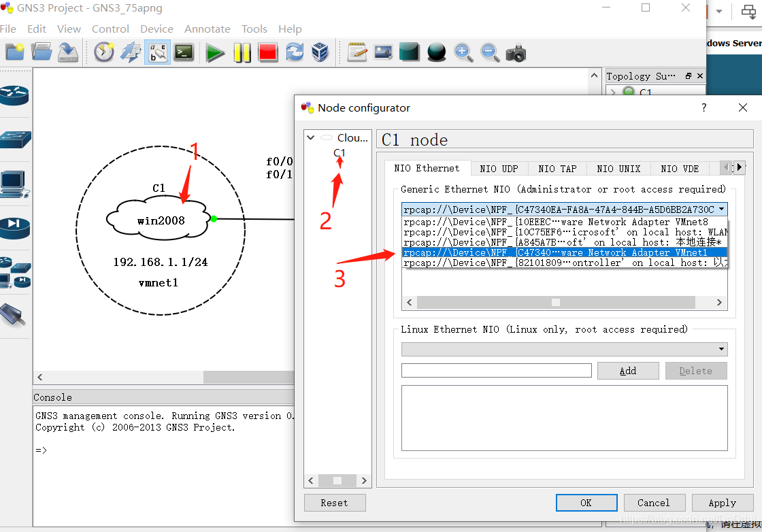Add a note with the notepad icon

(x=357, y=52)
